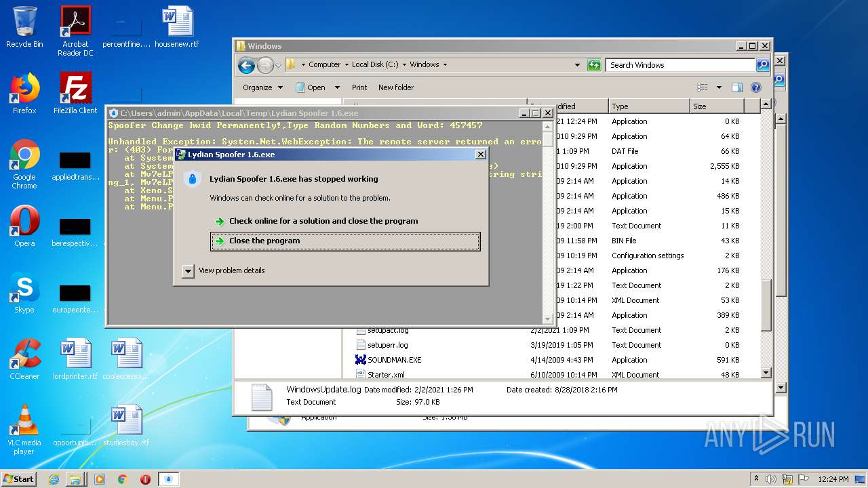The image size is (868, 488).
Task: Click Close the program button
Action: [345, 241]
